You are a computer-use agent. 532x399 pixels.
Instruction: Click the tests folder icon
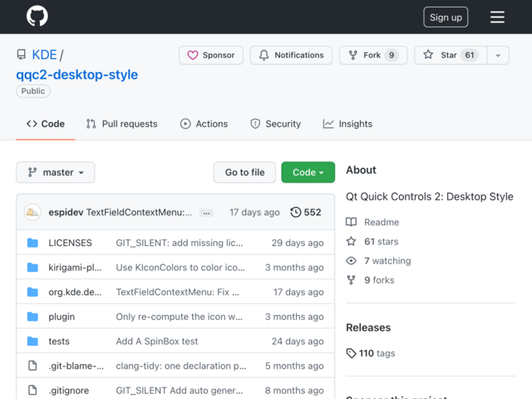pos(32,341)
